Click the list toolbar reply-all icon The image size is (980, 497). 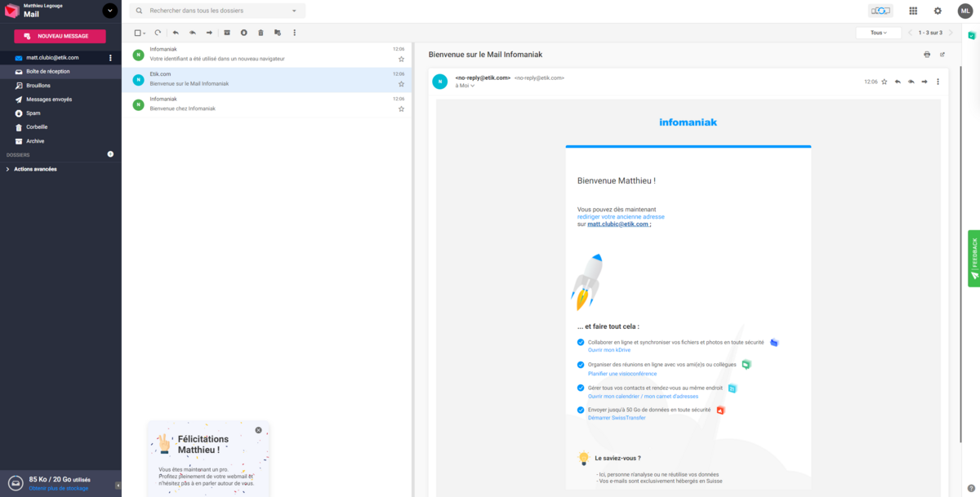click(x=193, y=33)
